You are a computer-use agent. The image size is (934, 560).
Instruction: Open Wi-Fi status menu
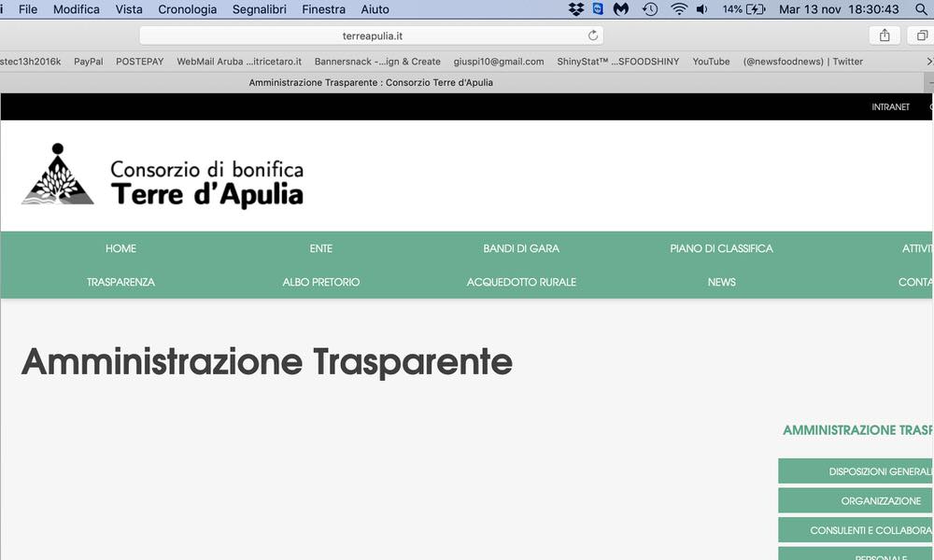tap(678, 9)
